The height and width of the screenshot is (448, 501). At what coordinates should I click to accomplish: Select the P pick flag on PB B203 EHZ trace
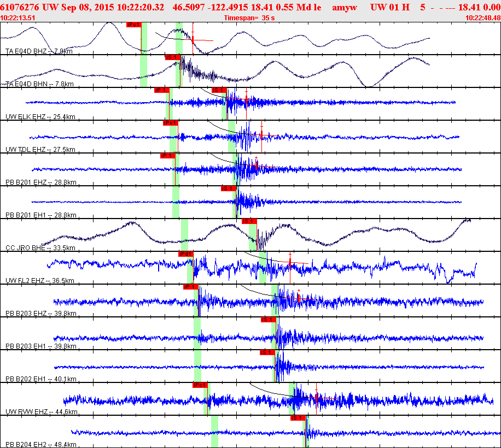tap(190, 287)
